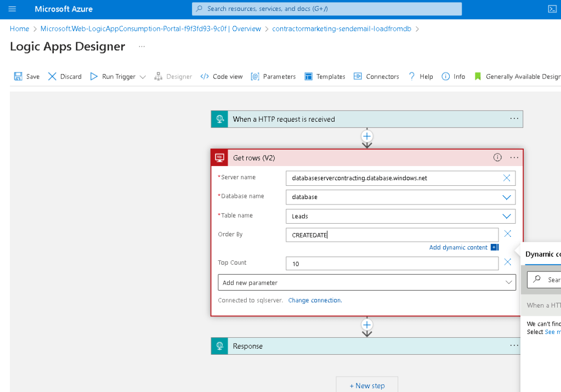Image resolution: width=561 pixels, height=392 pixels.
Task: Open ellipsis menu on Get rows (V2)
Action: [x=514, y=157]
